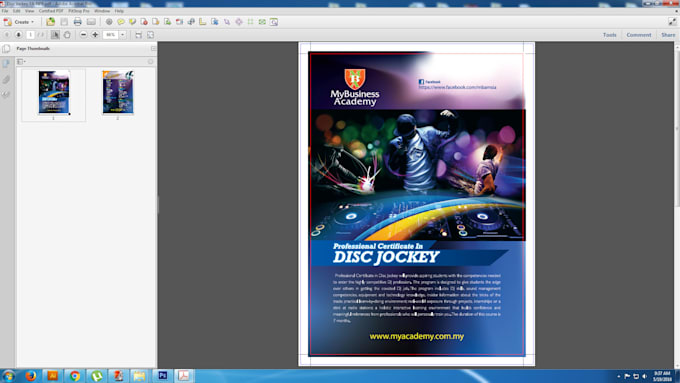Click the yellow ruler measuring tool icon
The image size is (680, 383).
pyautogui.click(x=203, y=22)
